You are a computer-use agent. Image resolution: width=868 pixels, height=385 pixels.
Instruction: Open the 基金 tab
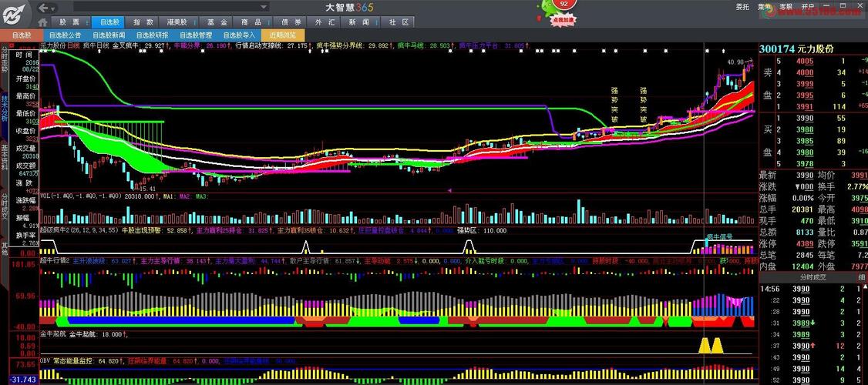point(217,22)
